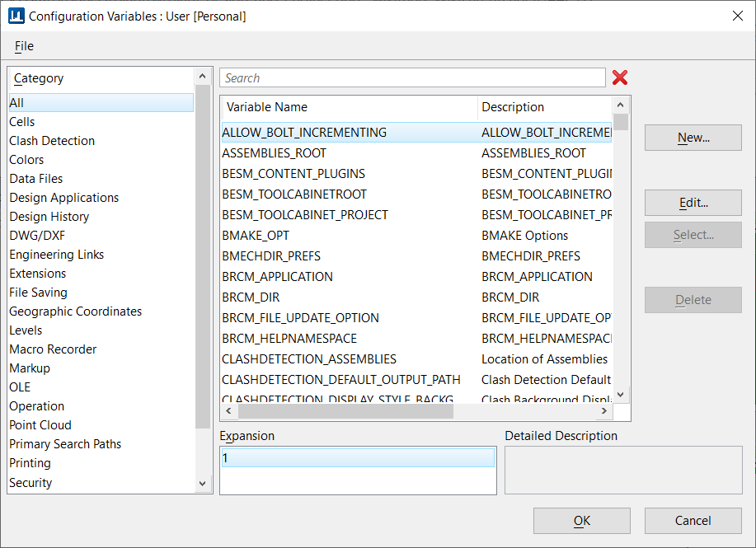The width and height of the screenshot is (756, 548).
Task: Choose the Geographic Coordinates category
Action: tap(75, 311)
